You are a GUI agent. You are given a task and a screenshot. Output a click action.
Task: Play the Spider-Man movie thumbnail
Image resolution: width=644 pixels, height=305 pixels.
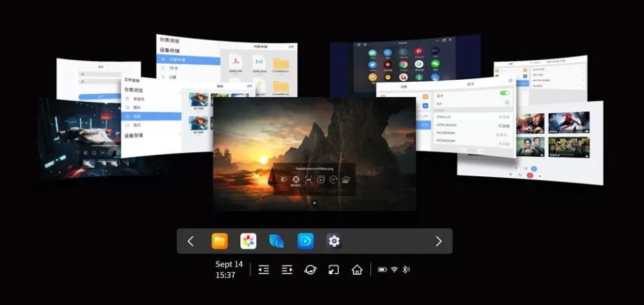tap(569, 122)
